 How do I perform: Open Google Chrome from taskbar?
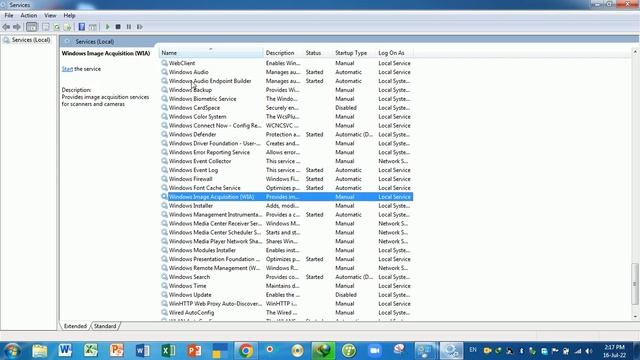(246, 351)
